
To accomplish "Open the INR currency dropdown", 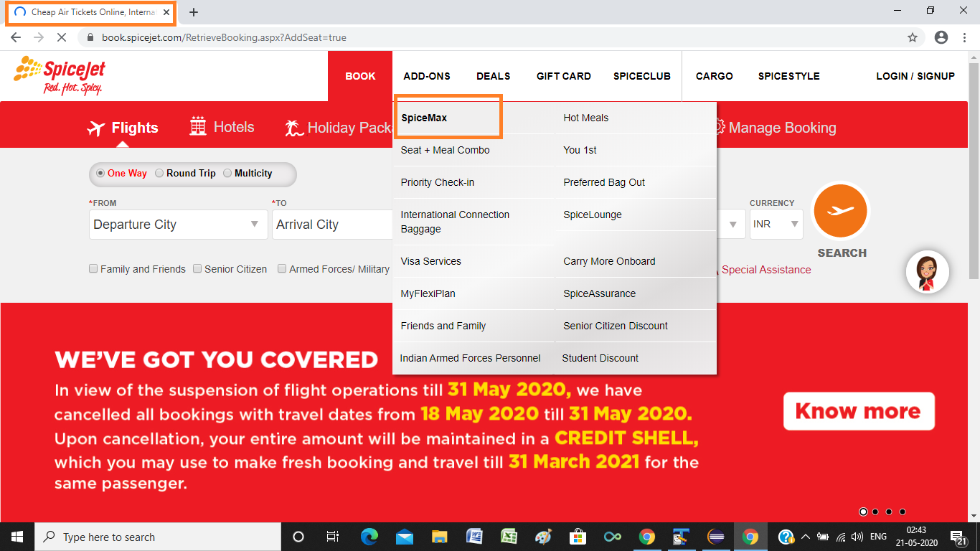I will (776, 225).
